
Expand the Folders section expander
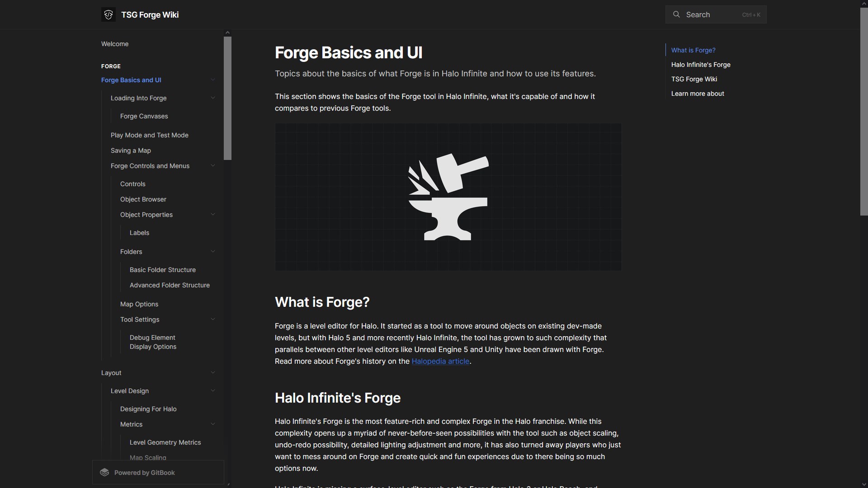213,252
